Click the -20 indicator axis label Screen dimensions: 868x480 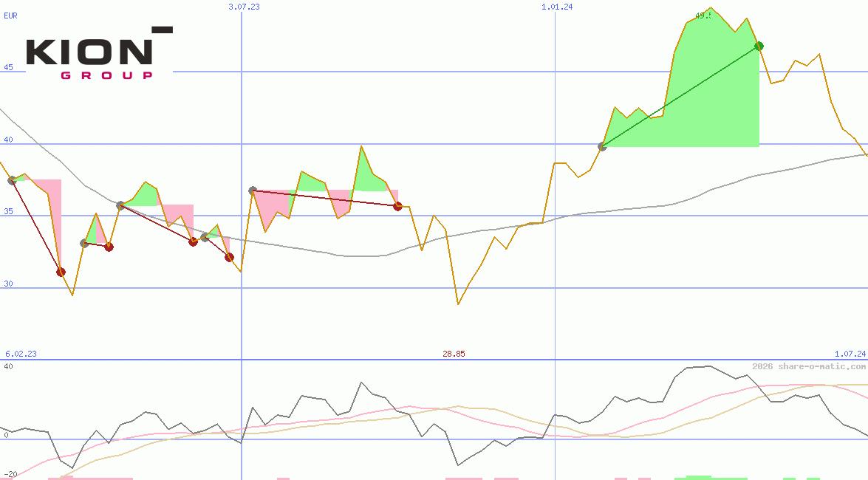tap(10, 473)
